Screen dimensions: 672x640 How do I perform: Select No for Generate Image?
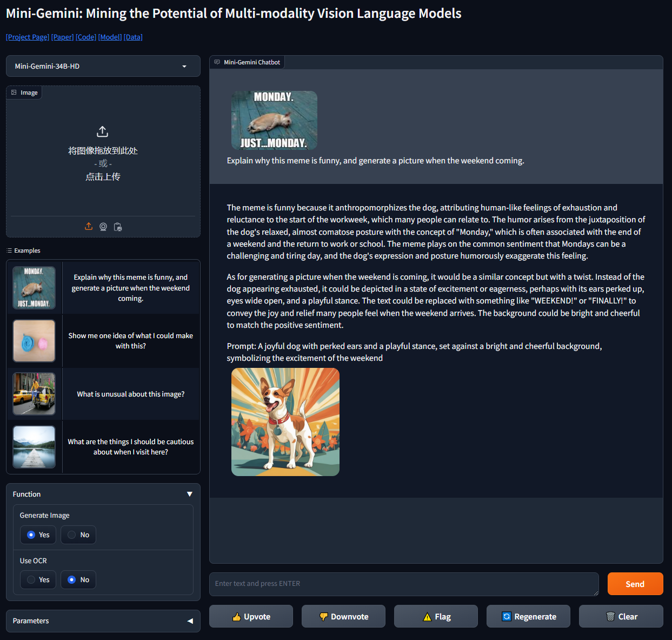click(x=78, y=535)
